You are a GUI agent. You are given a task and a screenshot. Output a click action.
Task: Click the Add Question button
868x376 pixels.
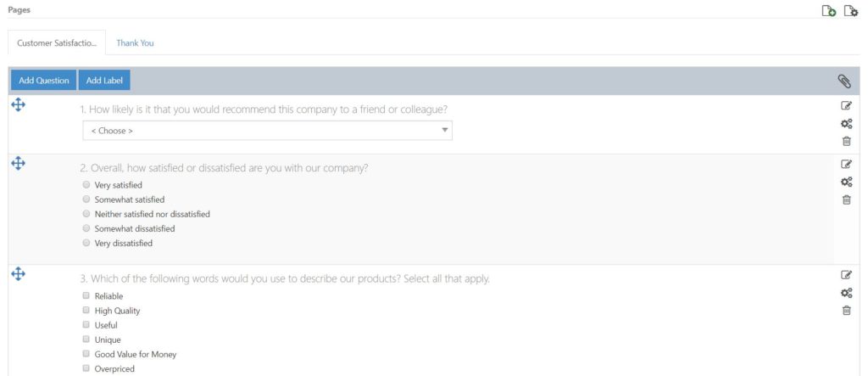pyautogui.click(x=44, y=81)
